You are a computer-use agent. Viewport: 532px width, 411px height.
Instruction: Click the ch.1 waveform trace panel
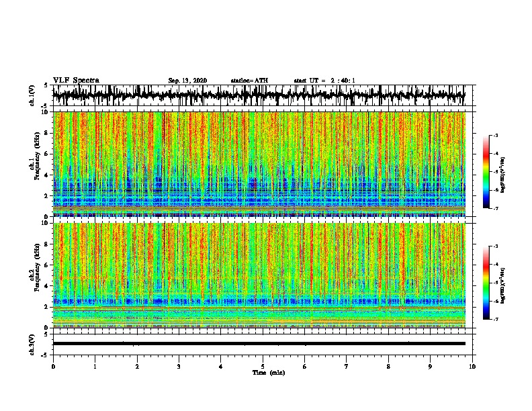(263, 95)
